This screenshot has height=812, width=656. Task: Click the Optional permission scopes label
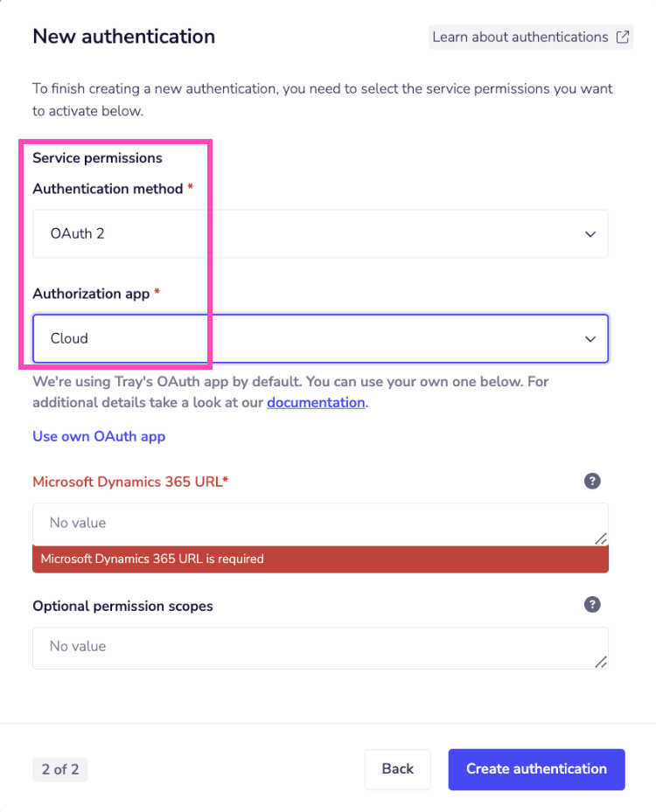click(x=122, y=606)
